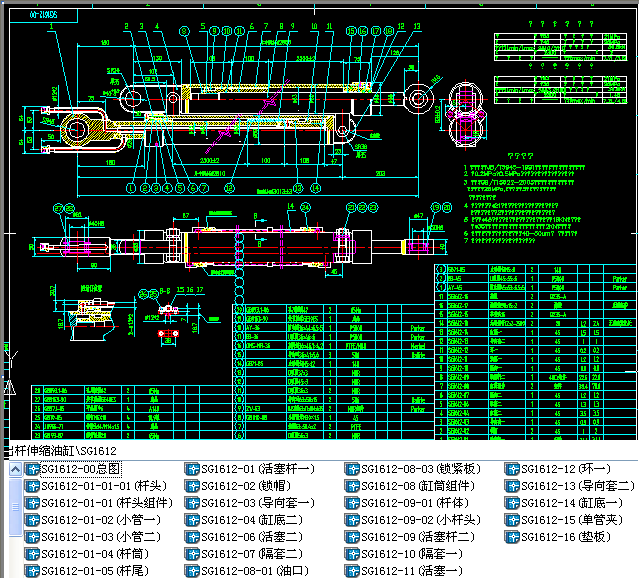Select SG1612-01 (活塞杆一) label

tap(258, 469)
